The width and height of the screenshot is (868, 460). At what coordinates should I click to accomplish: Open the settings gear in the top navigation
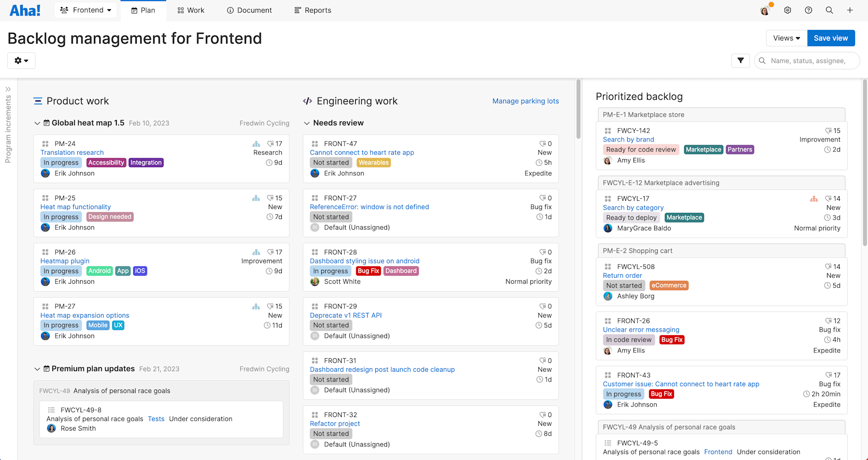click(x=787, y=10)
